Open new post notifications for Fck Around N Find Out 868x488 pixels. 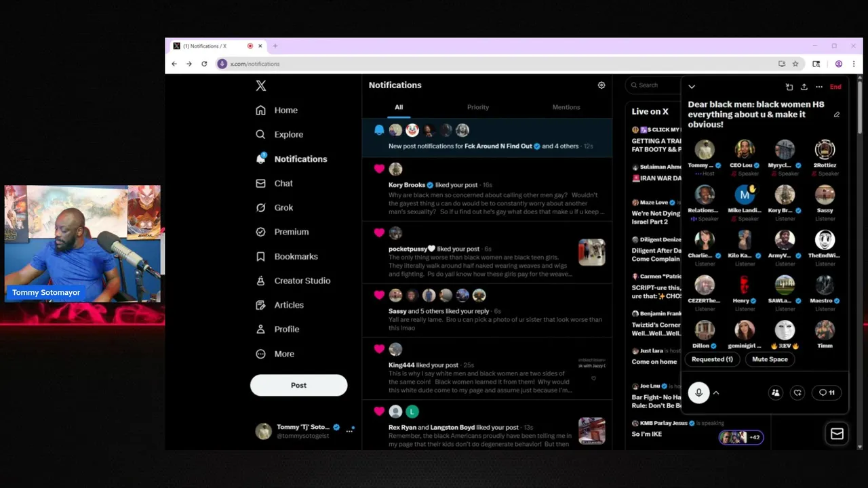[x=487, y=138]
